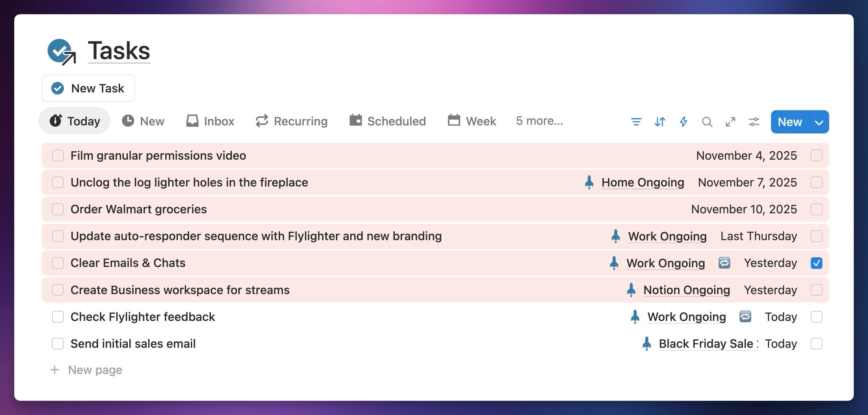Open the Recurring view tab

point(291,121)
